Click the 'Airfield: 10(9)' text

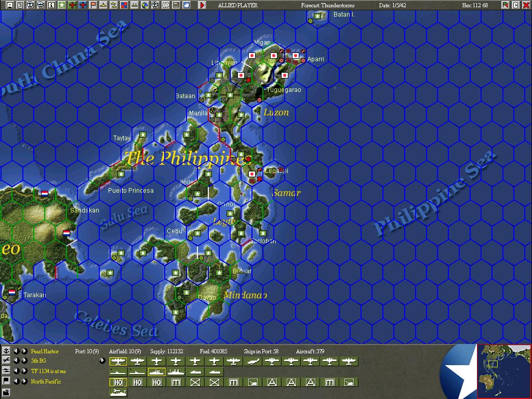[x=125, y=351]
